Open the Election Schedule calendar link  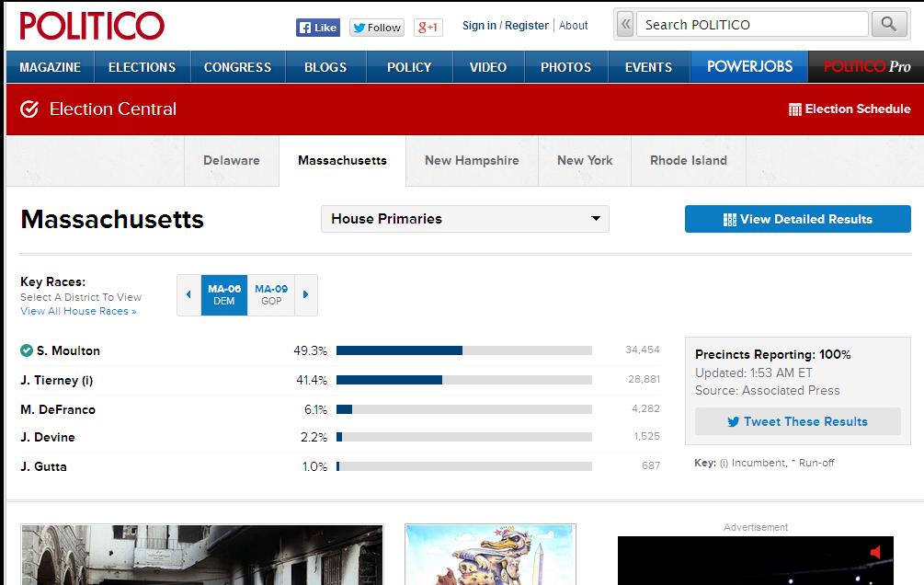[849, 109]
